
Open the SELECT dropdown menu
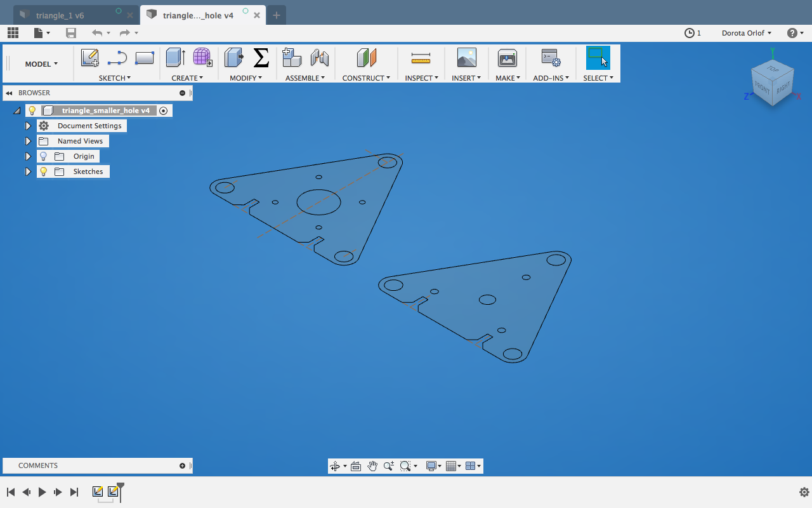tap(598, 78)
